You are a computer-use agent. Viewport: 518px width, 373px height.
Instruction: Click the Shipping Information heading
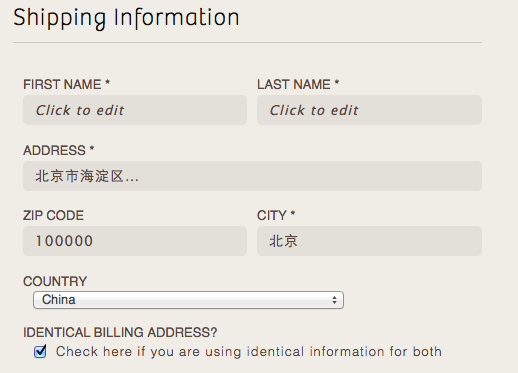tap(126, 18)
